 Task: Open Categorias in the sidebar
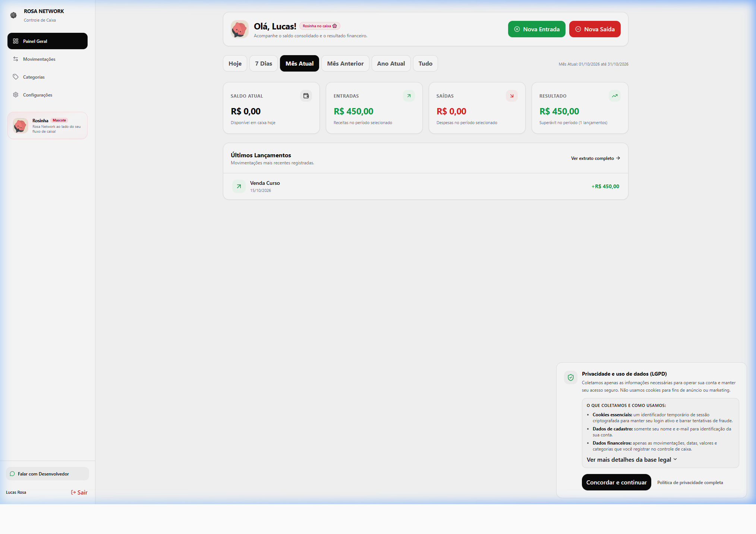click(x=47, y=77)
